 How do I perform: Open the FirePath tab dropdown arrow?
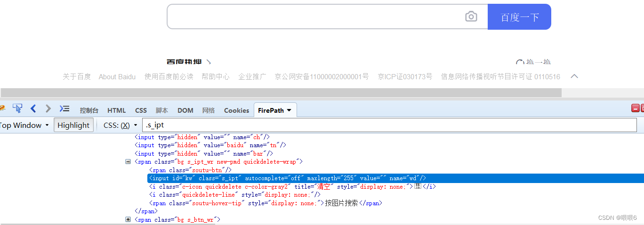coord(289,110)
